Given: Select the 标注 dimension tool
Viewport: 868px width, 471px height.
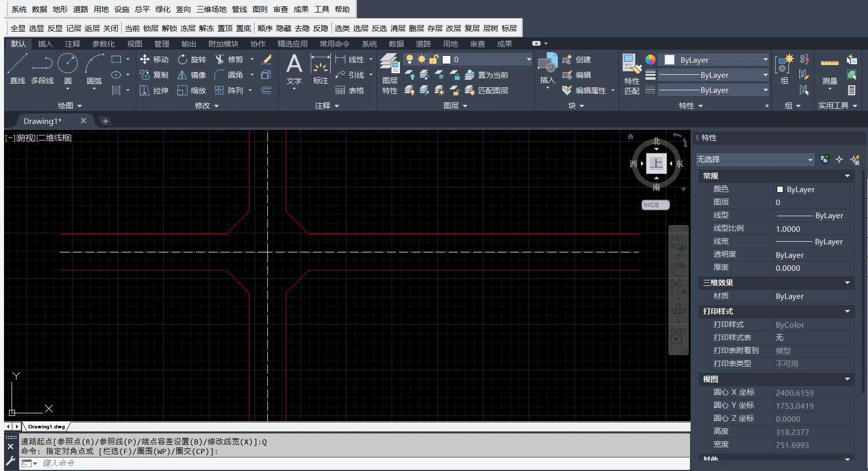Looking at the screenshot, I should [320, 69].
